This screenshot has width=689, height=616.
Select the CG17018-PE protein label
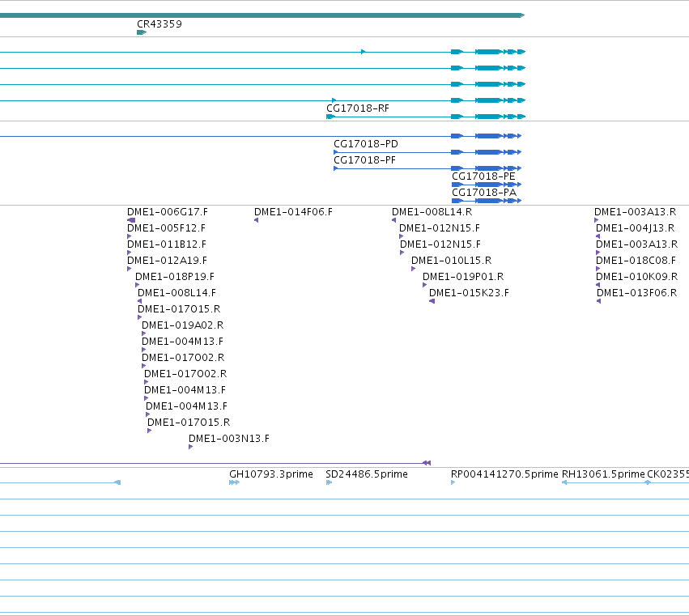tap(483, 176)
